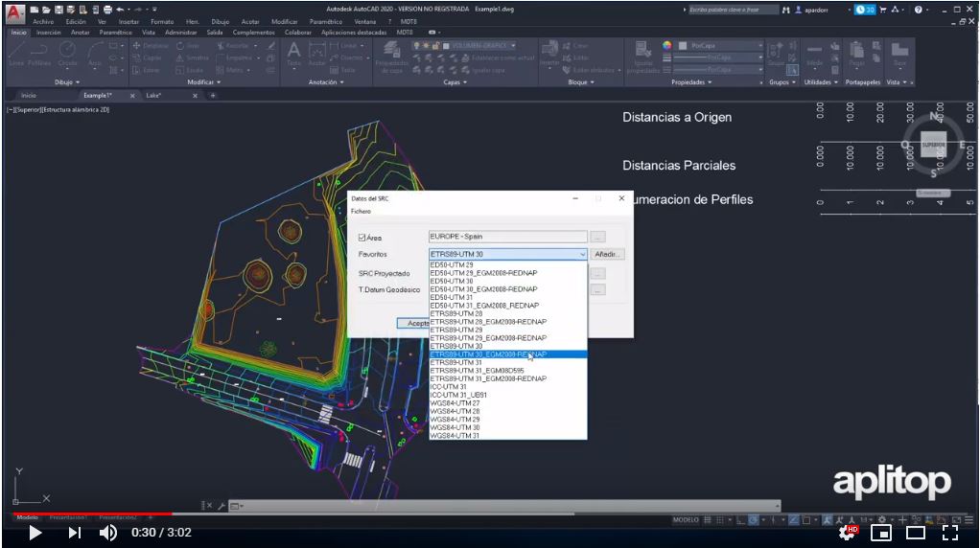Open the Paramétrico menu
This screenshot has width=980, height=548.
325,21
